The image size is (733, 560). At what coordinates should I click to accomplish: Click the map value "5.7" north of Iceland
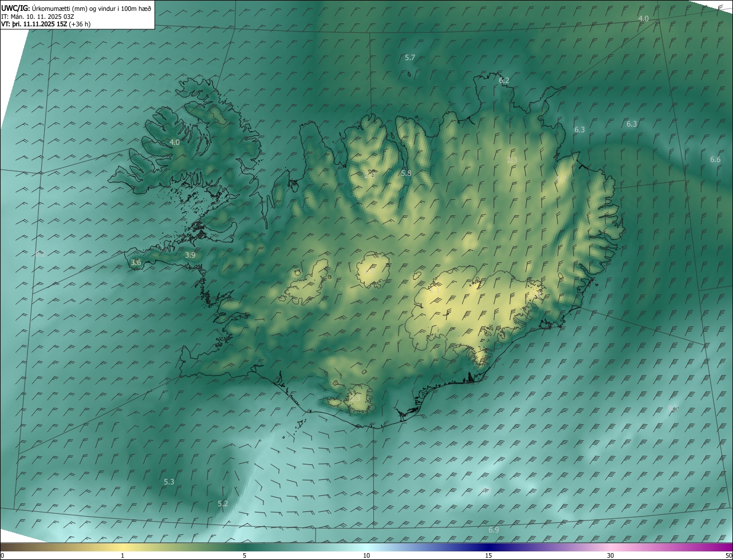coord(410,58)
